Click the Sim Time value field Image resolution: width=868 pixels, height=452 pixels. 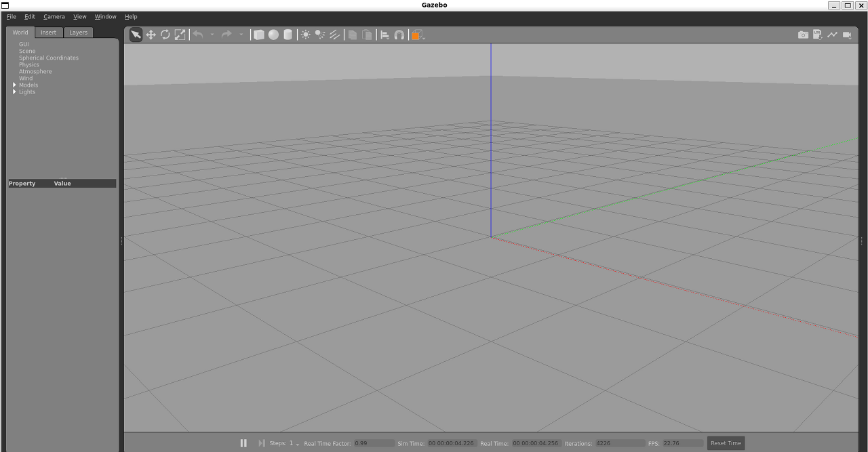coord(452,443)
